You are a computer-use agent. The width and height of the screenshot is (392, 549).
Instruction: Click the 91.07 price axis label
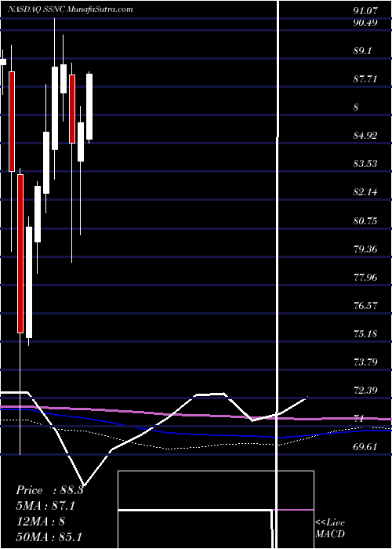click(x=365, y=11)
